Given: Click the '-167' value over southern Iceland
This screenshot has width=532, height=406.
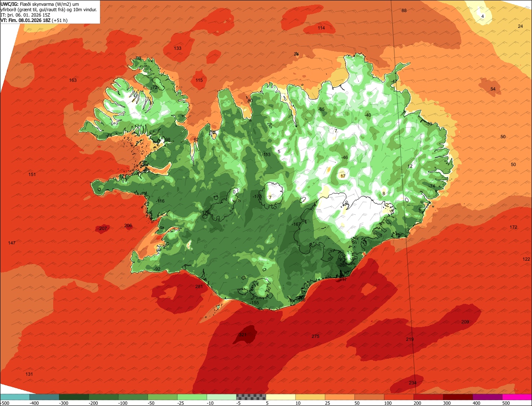Looking at the screenshot, I should click(x=296, y=224).
